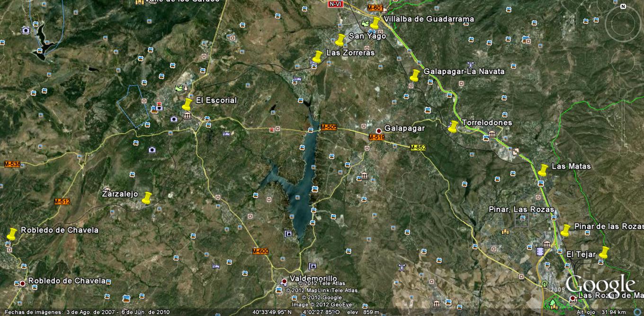Open the Las Matas pushpin placemark
This screenshot has width=644, height=316.
pyautogui.click(x=543, y=170)
